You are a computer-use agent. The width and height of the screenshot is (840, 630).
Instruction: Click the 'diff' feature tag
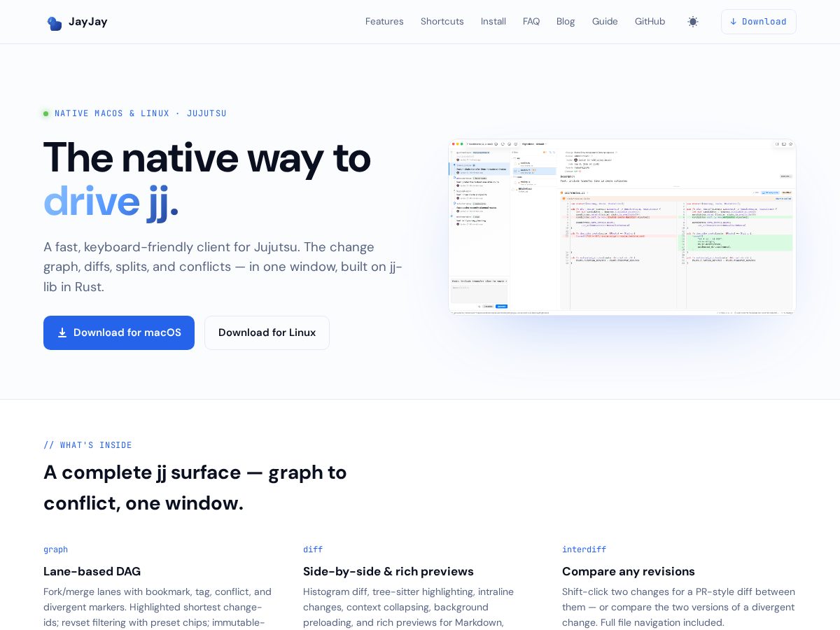[x=313, y=549]
